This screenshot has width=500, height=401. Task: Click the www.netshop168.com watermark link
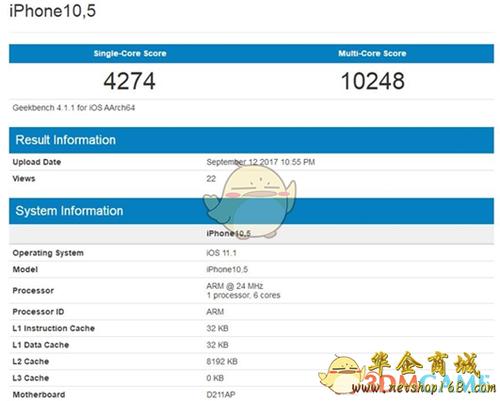(x=423, y=388)
